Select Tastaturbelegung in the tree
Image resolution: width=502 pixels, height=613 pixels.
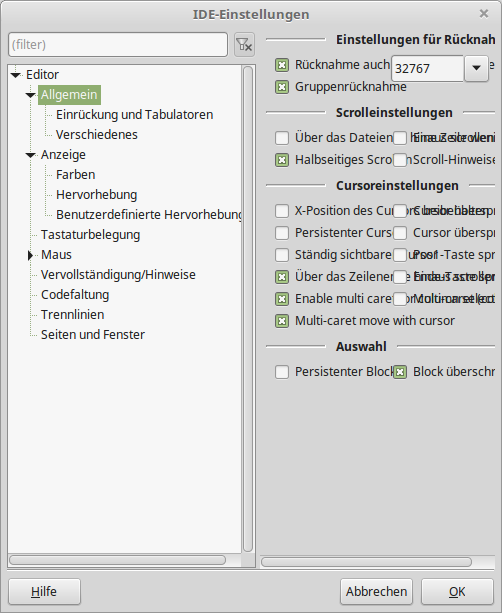click(90, 235)
